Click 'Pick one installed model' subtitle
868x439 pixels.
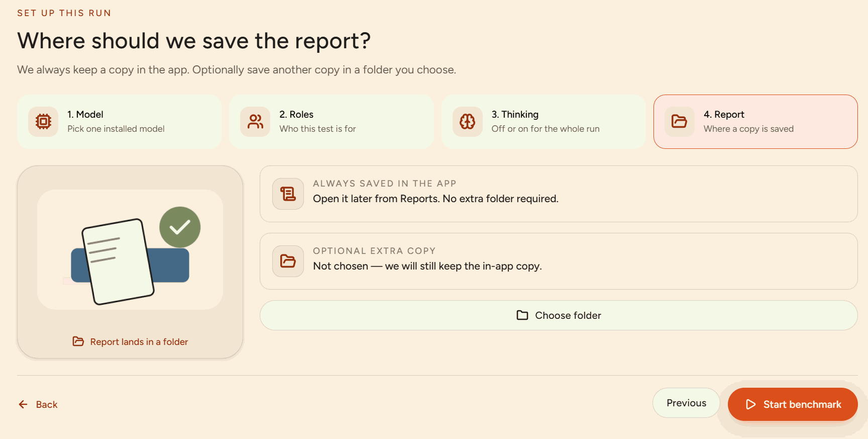click(x=116, y=129)
